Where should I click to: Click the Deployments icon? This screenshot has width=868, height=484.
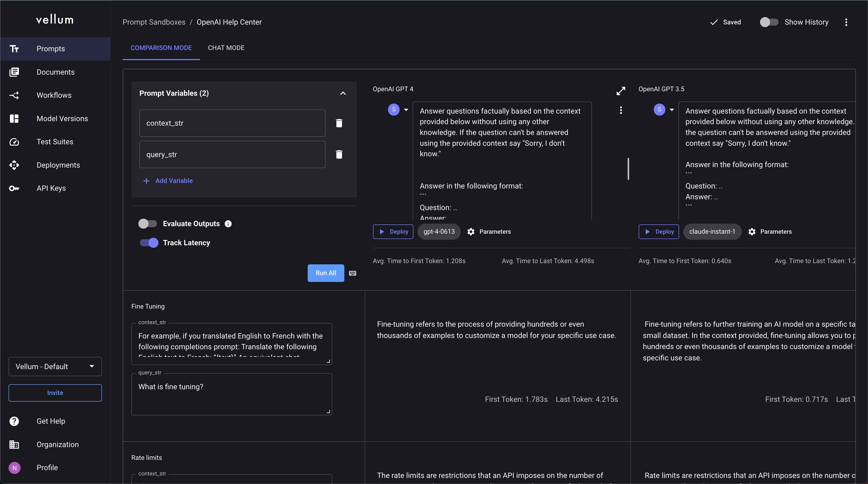pyautogui.click(x=14, y=165)
